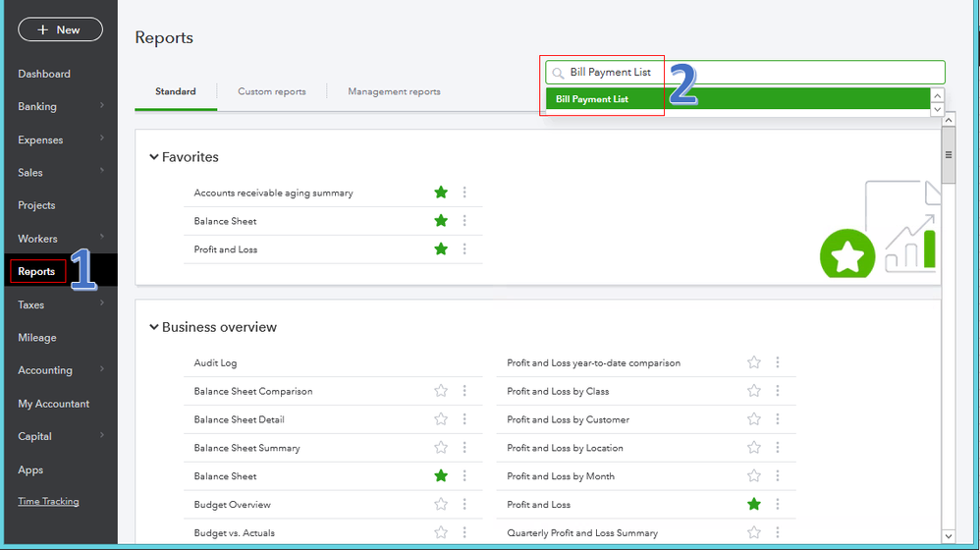Open kebab menu for Balance Sheet Detail

464,419
